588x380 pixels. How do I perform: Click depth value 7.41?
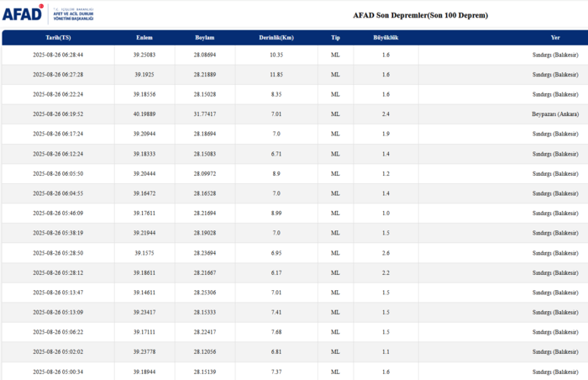coord(276,313)
